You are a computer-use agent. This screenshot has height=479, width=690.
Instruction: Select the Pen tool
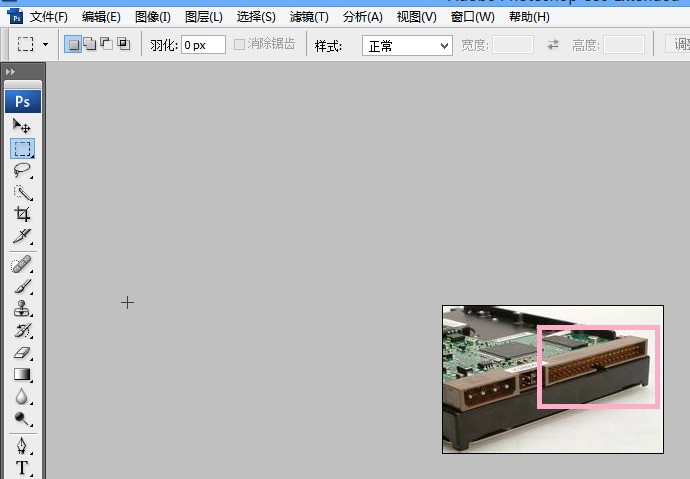[x=22, y=445]
